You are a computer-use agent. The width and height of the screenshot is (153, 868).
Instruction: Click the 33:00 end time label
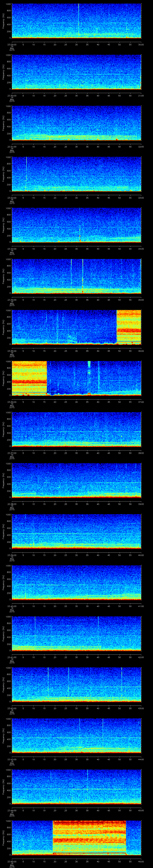141,198
